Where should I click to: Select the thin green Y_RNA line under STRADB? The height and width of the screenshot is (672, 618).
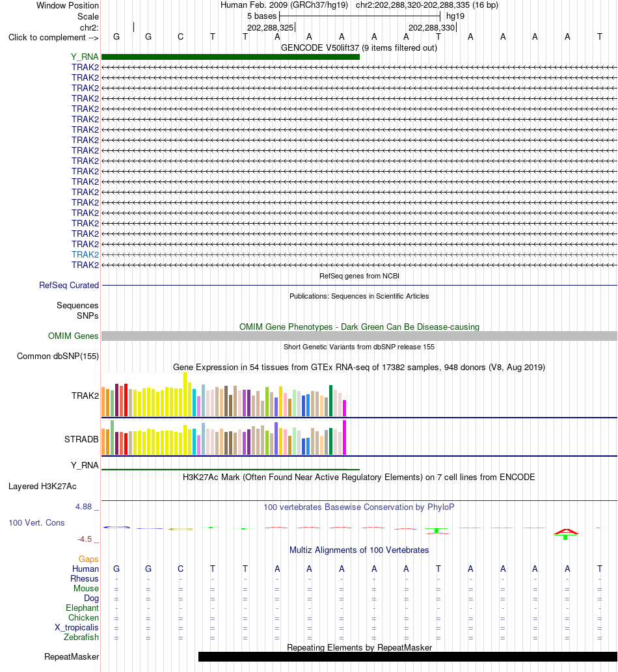[x=230, y=470]
